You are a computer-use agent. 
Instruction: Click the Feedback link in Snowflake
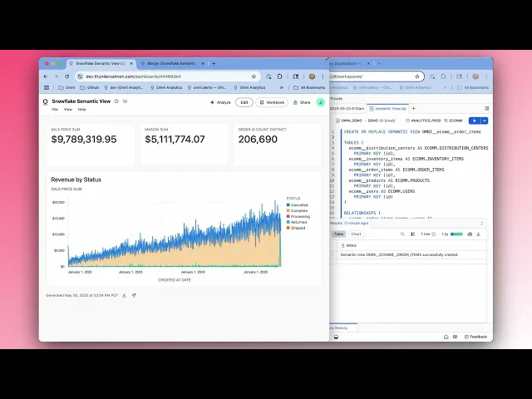[475, 337]
